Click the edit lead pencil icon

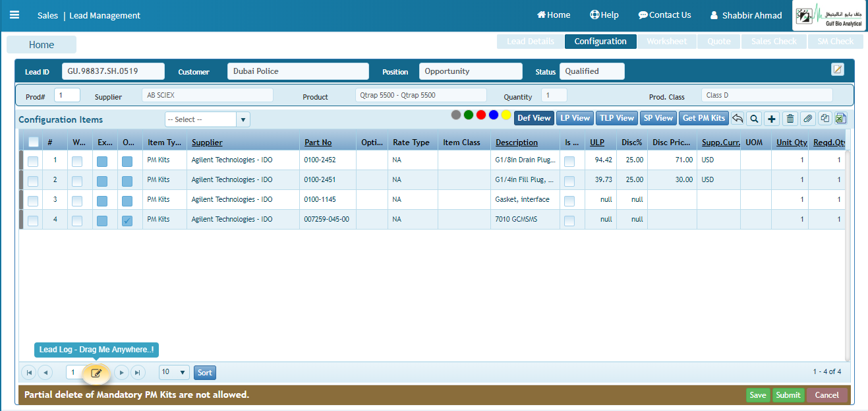838,69
